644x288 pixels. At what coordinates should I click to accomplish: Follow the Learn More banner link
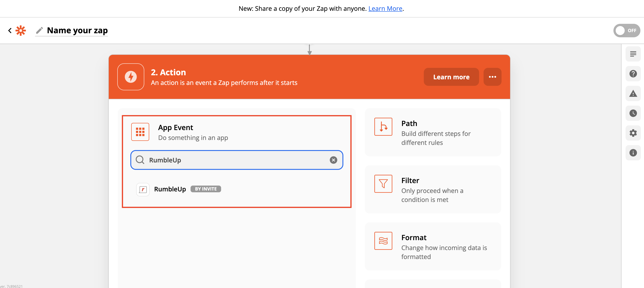(385, 9)
